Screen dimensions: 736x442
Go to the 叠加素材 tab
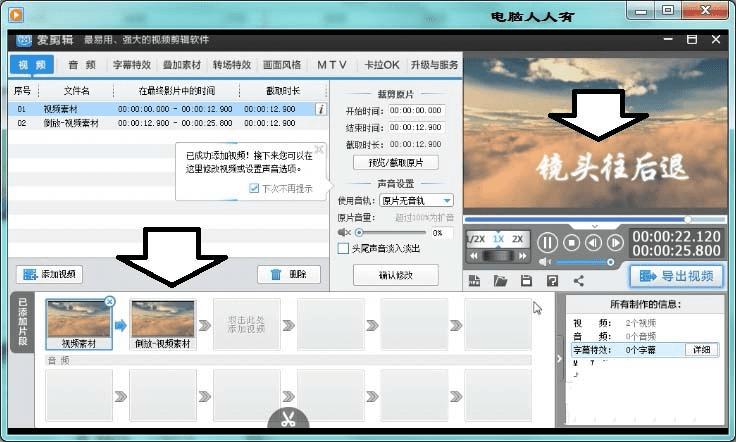pos(182,65)
